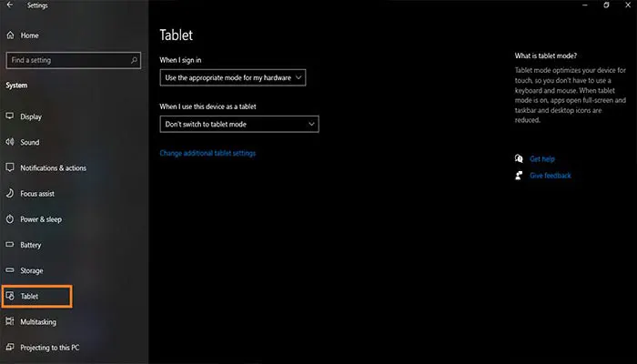Click the Find a setting search box
This screenshot has height=364, width=637.
click(x=67, y=60)
